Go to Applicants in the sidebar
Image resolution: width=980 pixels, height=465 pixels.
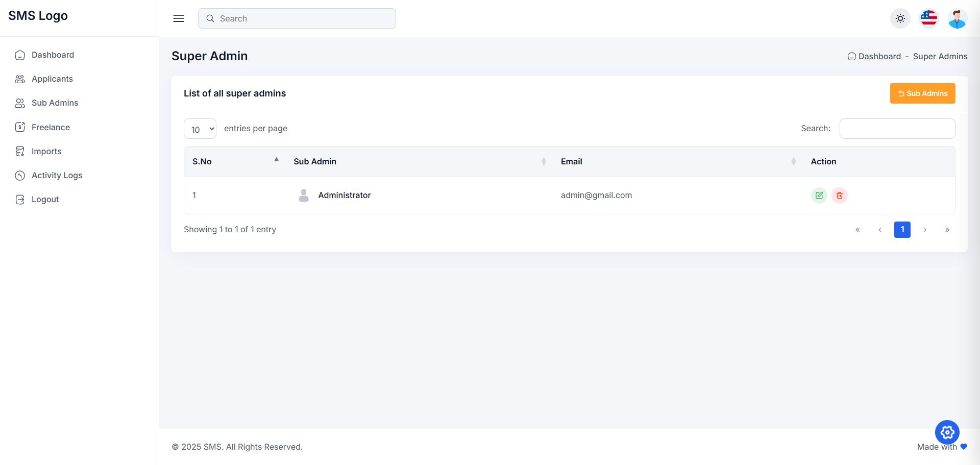pyautogui.click(x=52, y=79)
